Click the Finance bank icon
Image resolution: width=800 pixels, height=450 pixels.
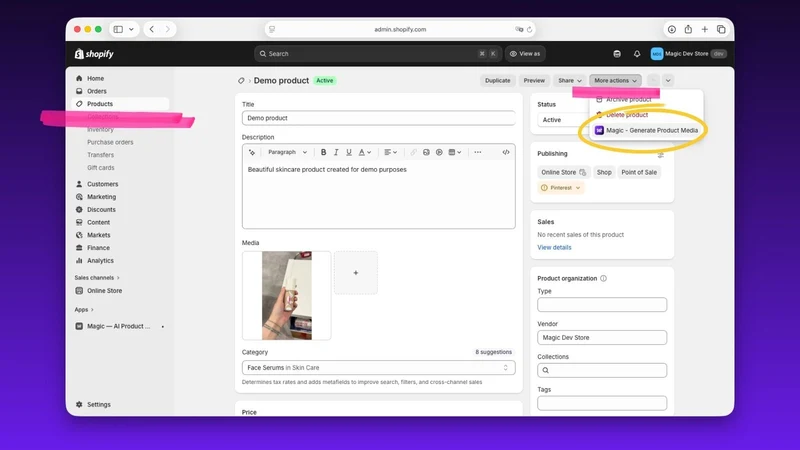pyautogui.click(x=79, y=248)
